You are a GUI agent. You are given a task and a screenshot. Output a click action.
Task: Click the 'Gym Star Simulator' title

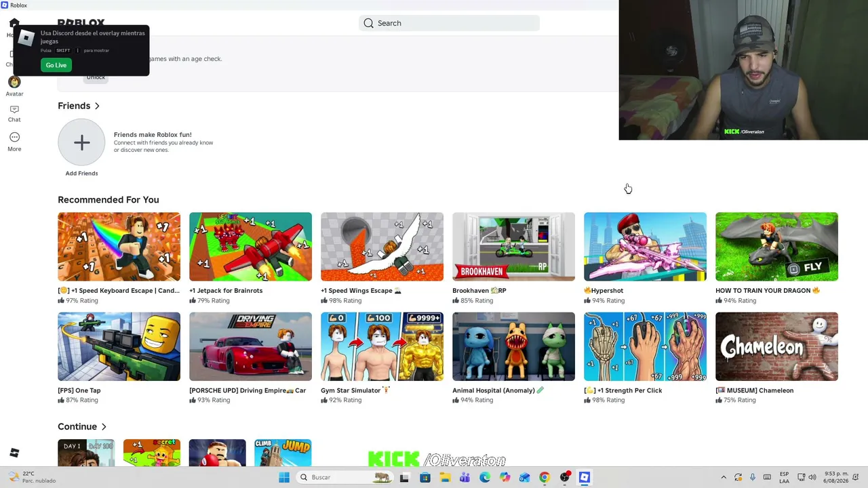357,390
